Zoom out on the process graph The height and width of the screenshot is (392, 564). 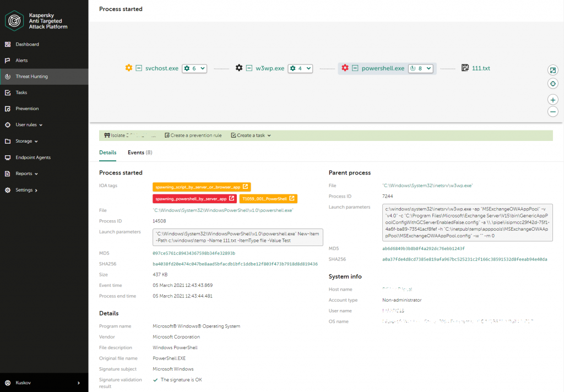tap(553, 112)
